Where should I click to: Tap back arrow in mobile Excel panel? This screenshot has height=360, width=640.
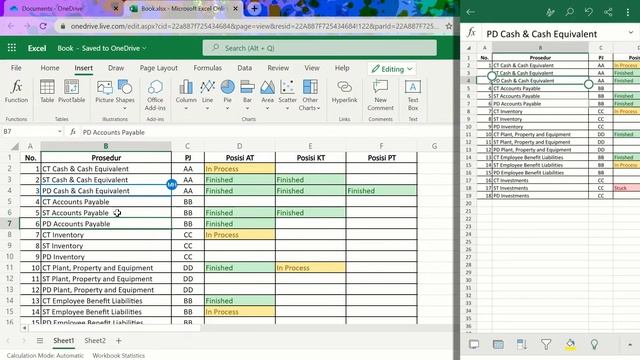(x=470, y=12)
